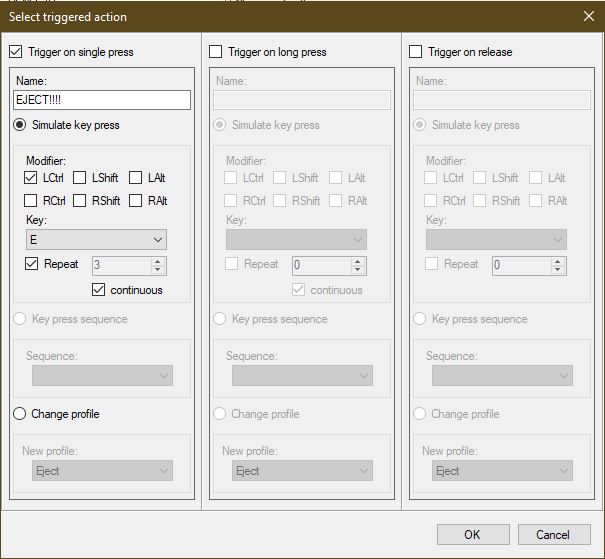Select Key press sequence in release panel
Viewport: 605px width, 559px height.
pyautogui.click(x=419, y=319)
